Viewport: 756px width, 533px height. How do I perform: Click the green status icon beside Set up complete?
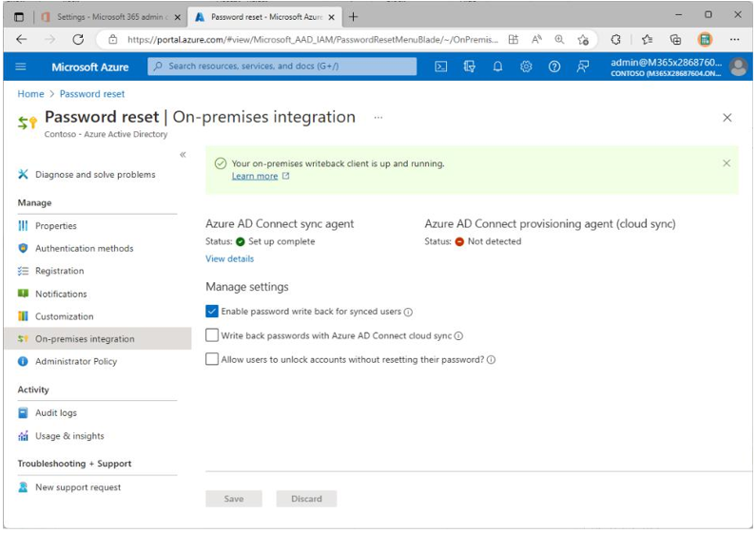coord(240,241)
